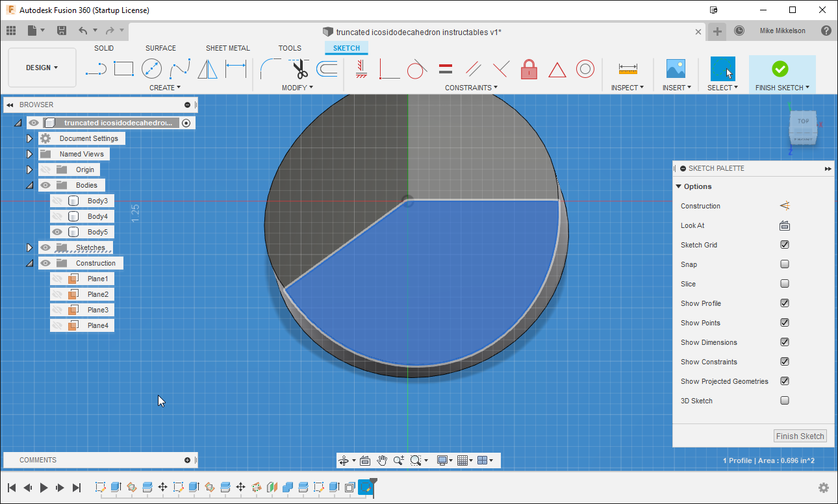Open the TOOLS ribbon tab

coord(290,47)
